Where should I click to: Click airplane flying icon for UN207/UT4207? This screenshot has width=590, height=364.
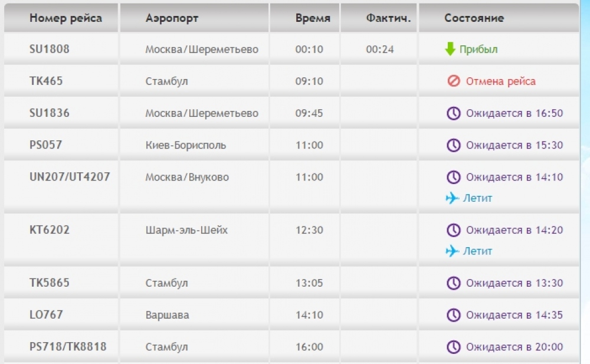click(x=453, y=198)
